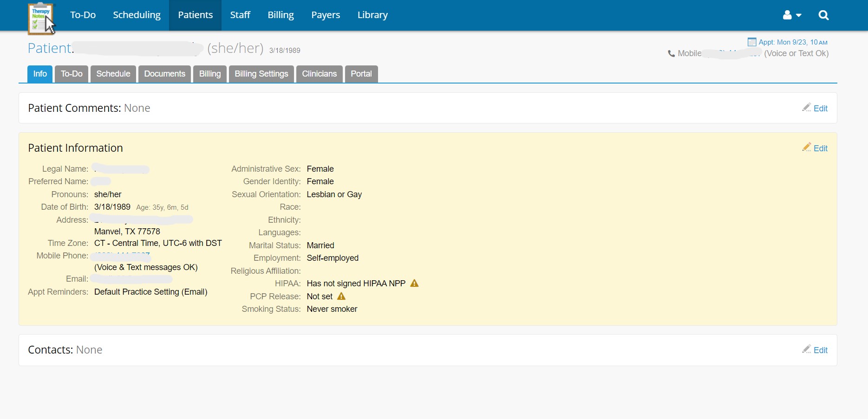Select the patient Info tab
This screenshot has width=868, height=419.
coord(40,74)
